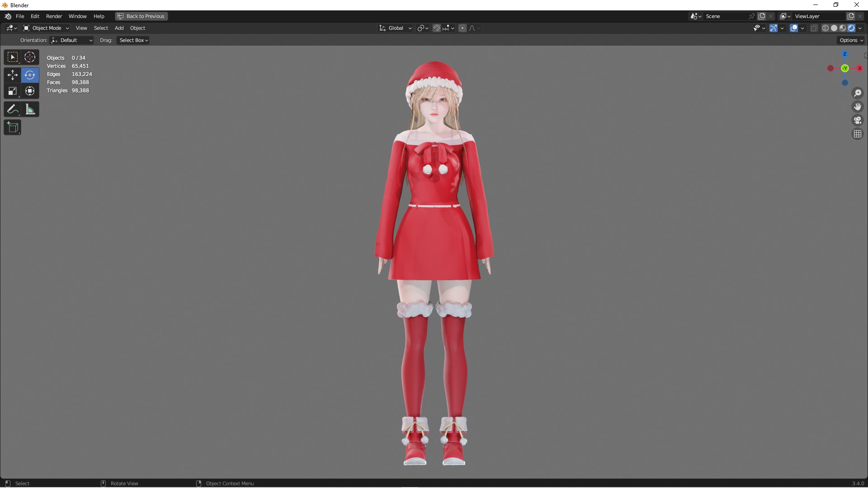Open the Orientation Default dropdown
Screen dimensions: 868x488
pyautogui.click(x=72, y=40)
